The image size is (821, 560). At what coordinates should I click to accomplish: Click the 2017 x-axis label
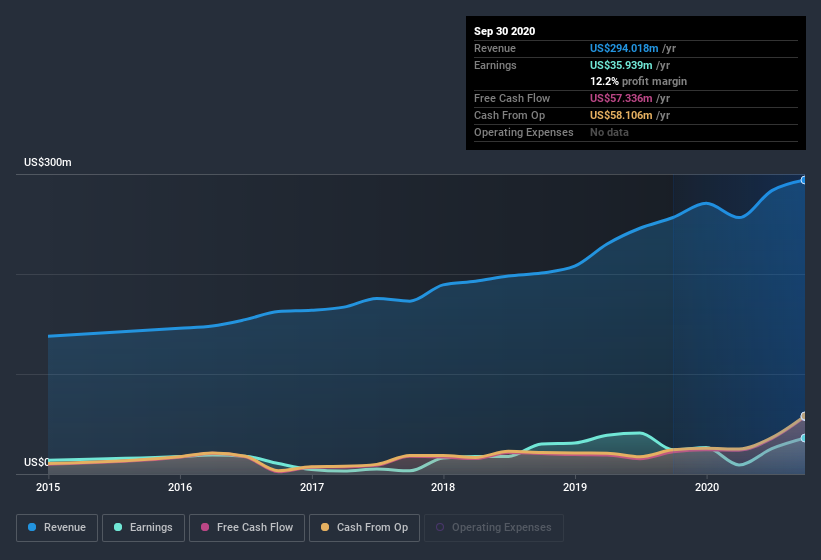312,487
